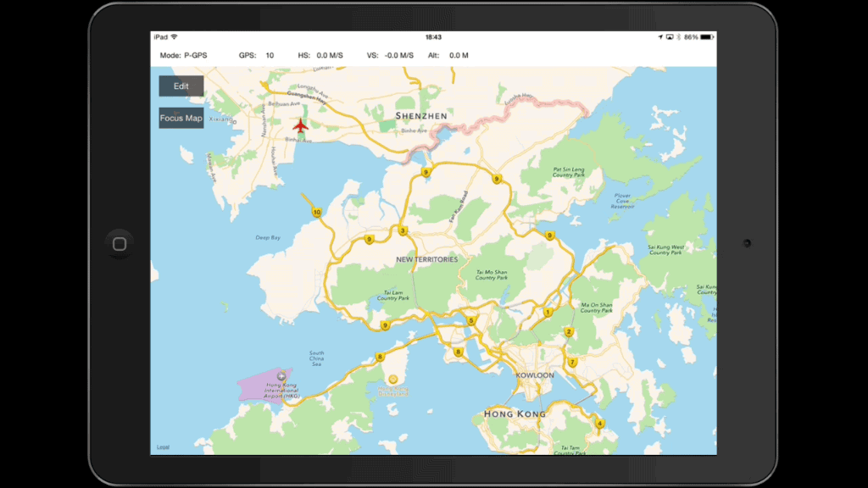Select the red aircraft marker
The image size is (868, 488).
[299, 126]
